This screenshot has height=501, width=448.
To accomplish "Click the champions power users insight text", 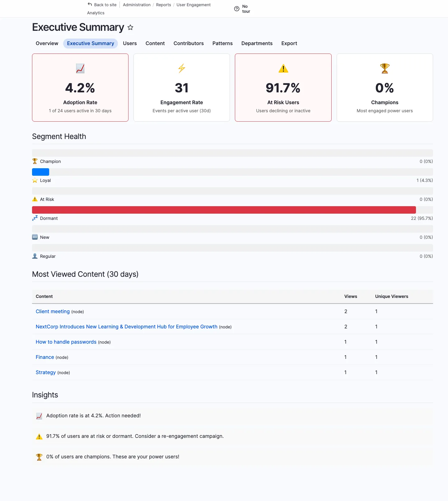I will (113, 457).
